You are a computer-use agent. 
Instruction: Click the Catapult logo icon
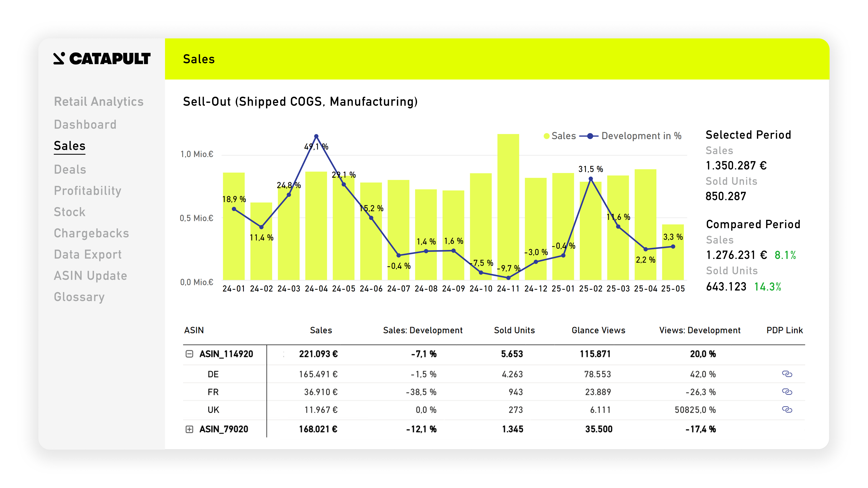tap(59, 58)
